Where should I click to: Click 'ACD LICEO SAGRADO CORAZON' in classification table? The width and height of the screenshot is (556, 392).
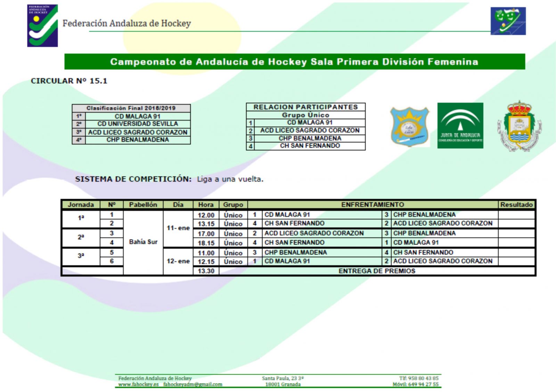pyautogui.click(x=138, y=132)
